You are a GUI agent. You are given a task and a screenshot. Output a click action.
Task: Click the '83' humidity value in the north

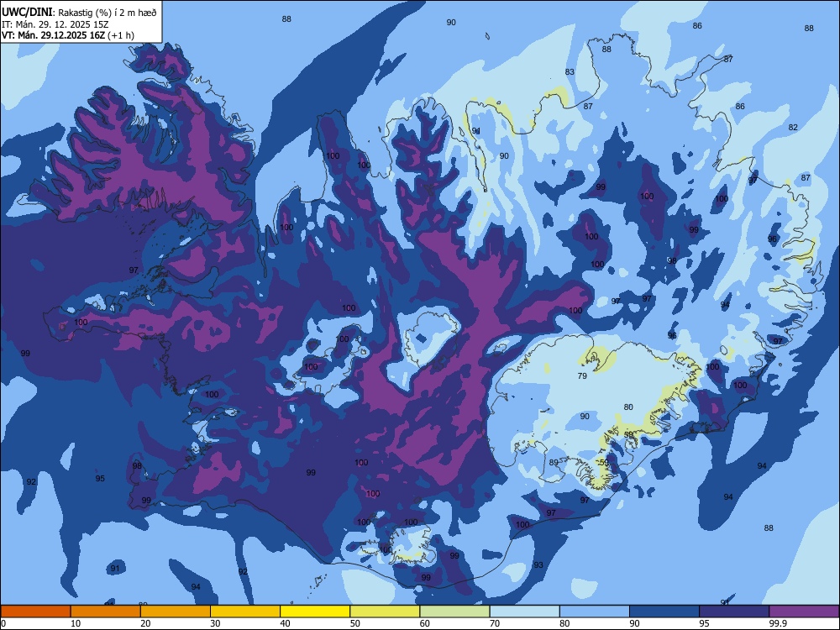coord(570,71)
